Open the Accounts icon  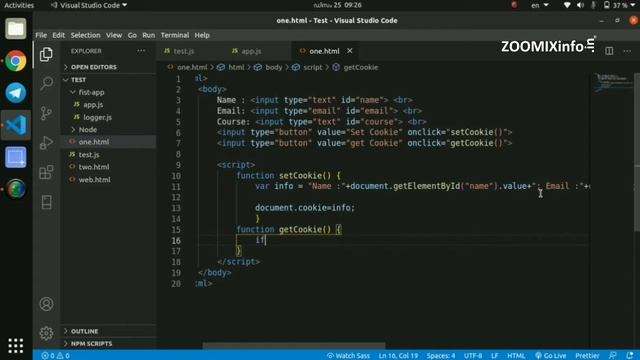tap(46, 304)
